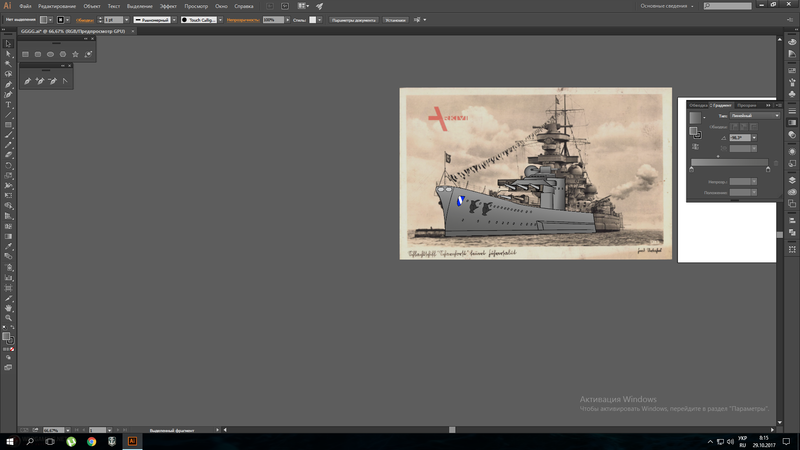Click Параметры документа button
This screenshot has height=450, width=800.
[x=354, y=20]
